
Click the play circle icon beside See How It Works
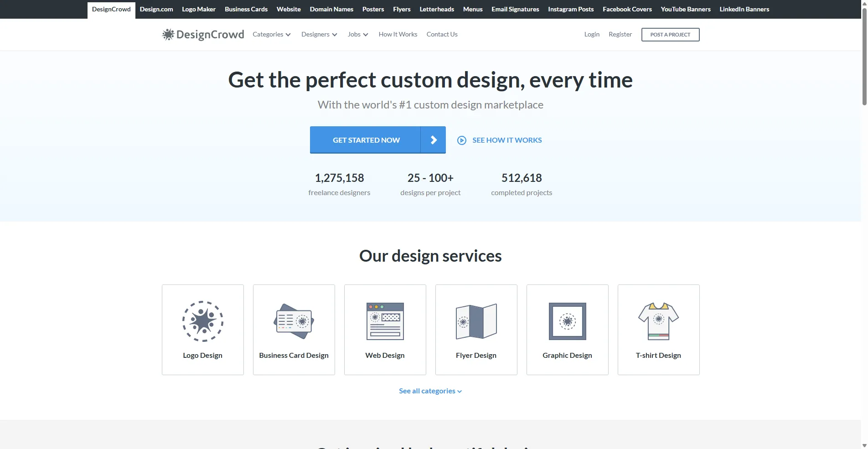tap(462, 140)
